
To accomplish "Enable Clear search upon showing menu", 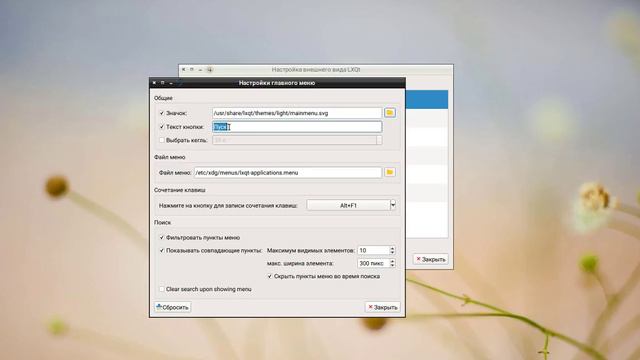I will coord(162,289).
